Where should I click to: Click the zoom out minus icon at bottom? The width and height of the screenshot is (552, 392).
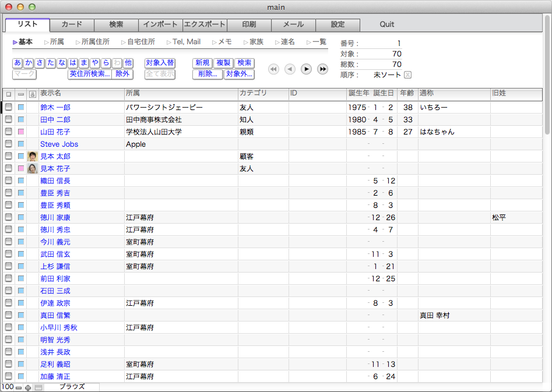19,387
